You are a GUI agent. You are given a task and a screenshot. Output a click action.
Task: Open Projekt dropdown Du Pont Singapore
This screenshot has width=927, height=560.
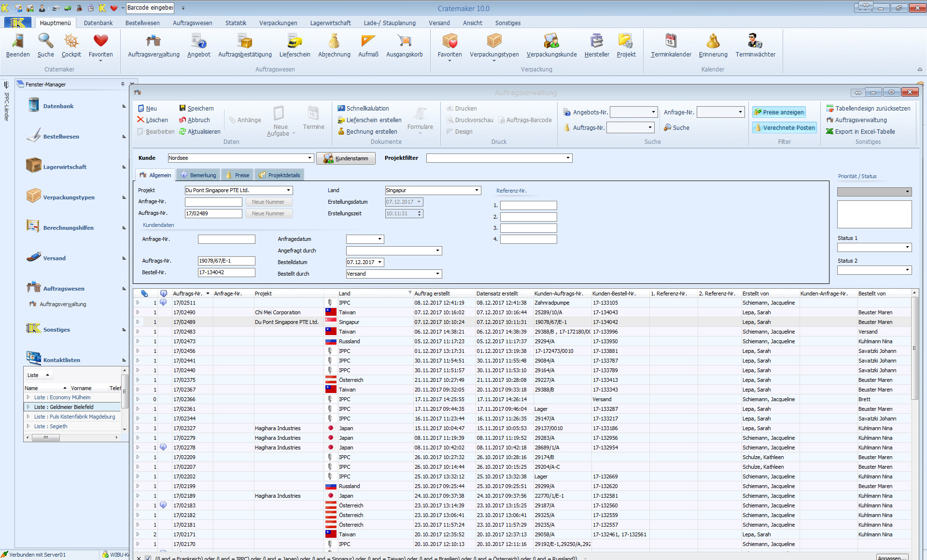(x=288, y=190)
